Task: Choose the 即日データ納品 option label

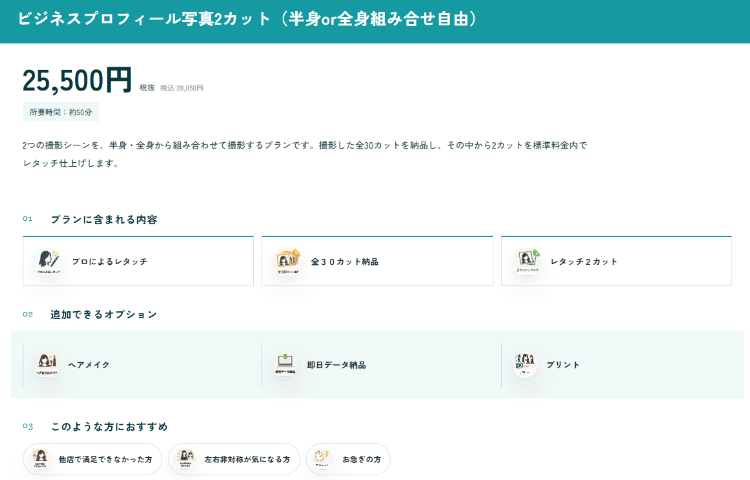Action: pyautogui.click(x=336, y=365)
